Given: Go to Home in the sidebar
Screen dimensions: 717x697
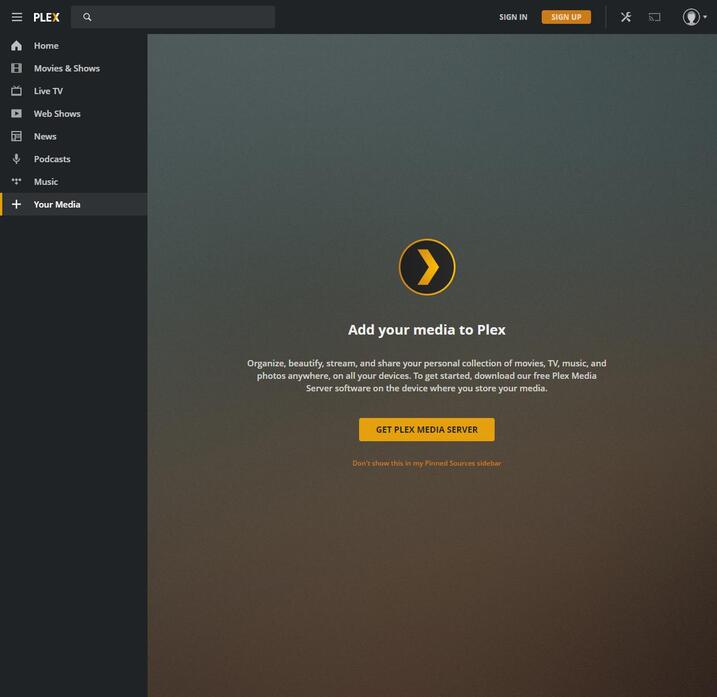Looking at the screenshot, I should pos(74,46).
